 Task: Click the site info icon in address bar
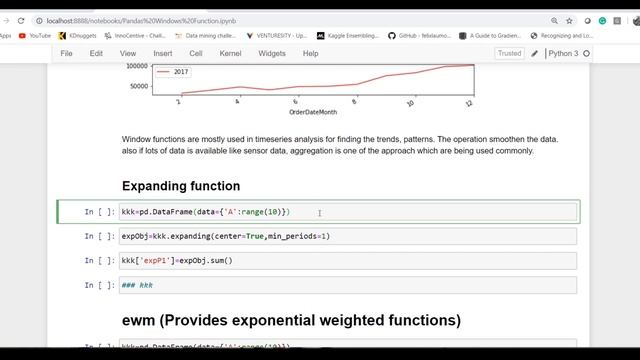pyautogui.click(x=39, y=21)
